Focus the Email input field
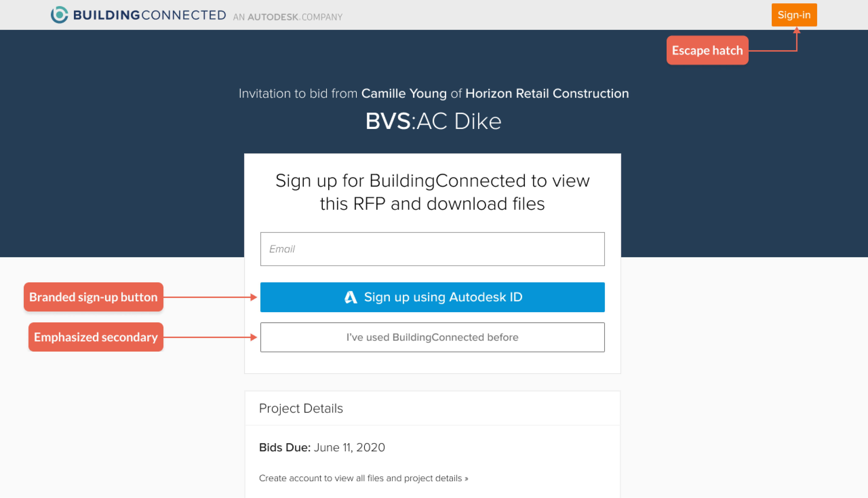This screenshot has width=868, height=498. [432, 249]
